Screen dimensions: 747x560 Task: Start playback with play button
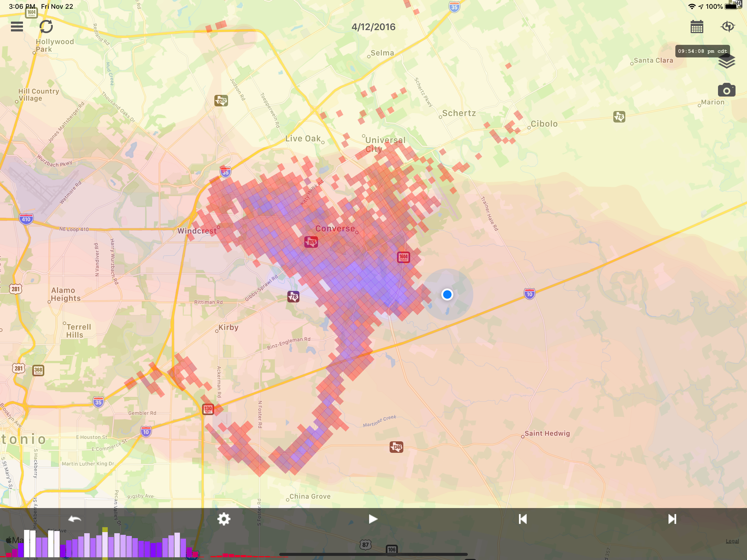tap(373, 519)
